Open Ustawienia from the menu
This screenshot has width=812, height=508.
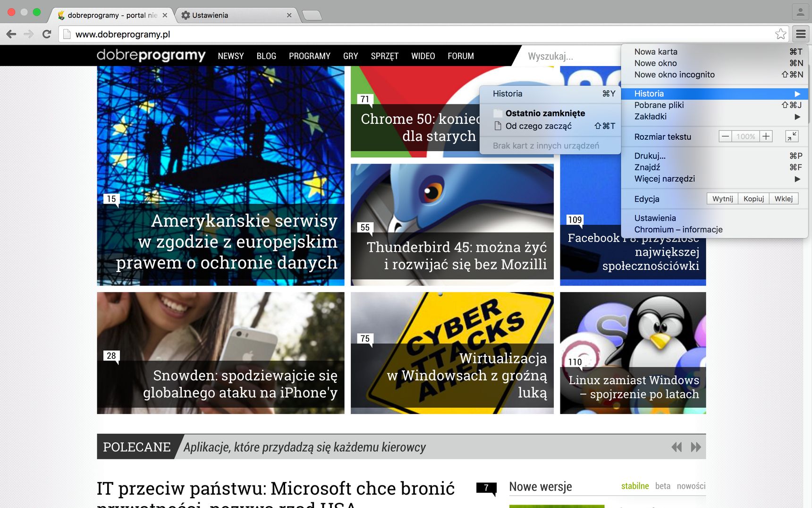[x=715, y=218]
